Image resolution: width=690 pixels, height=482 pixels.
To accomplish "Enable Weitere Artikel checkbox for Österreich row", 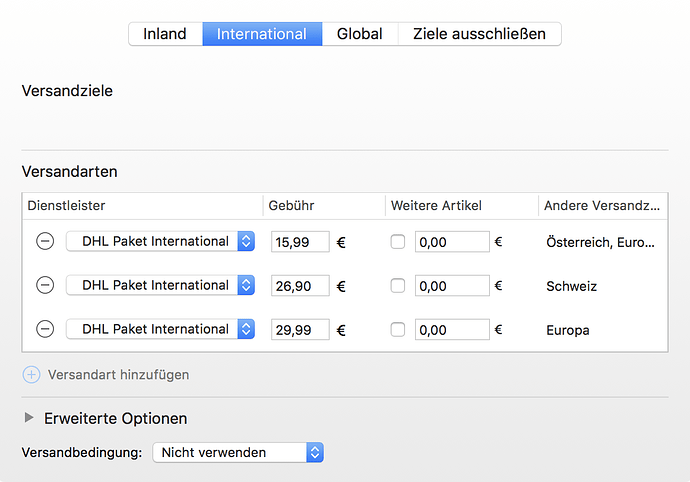I will (x=398, y=242).
